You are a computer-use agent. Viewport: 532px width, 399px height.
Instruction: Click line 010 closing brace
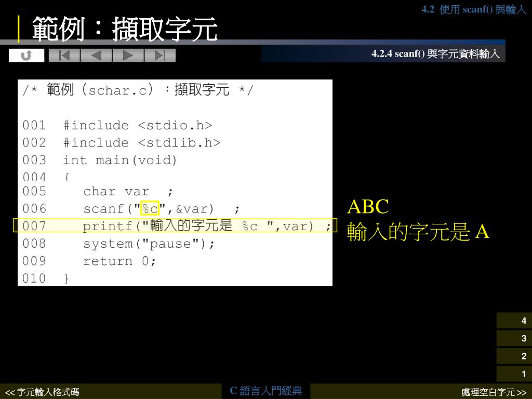pyautogui.click(x=46, y=278)
